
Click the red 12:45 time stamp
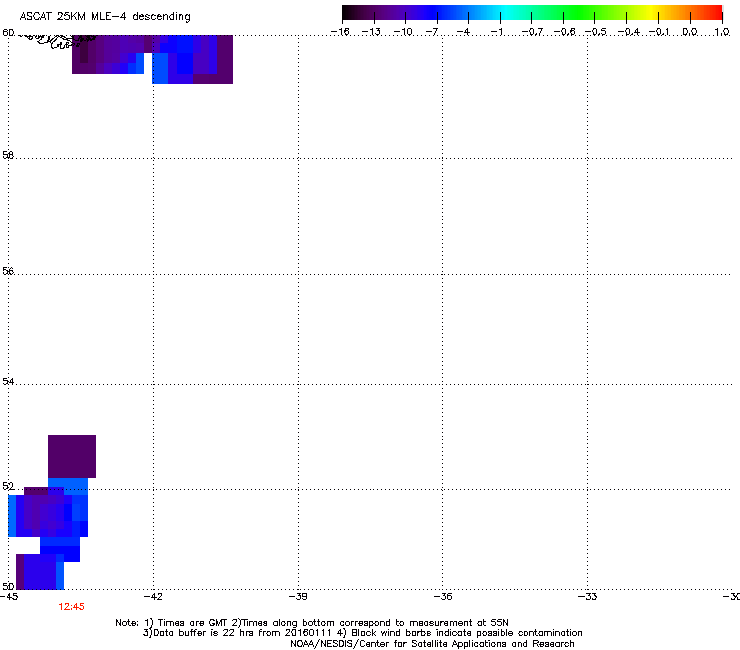[x=71, y=607]
